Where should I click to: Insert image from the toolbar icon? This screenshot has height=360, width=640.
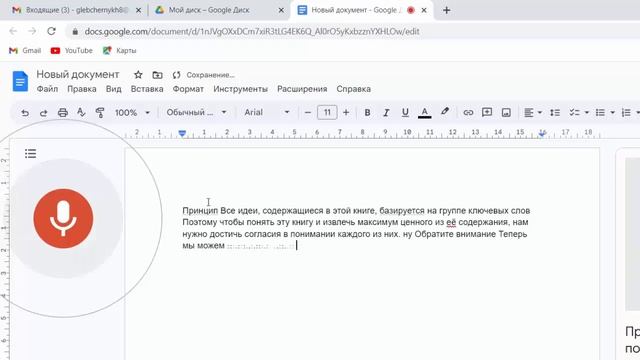pos(506,113)
